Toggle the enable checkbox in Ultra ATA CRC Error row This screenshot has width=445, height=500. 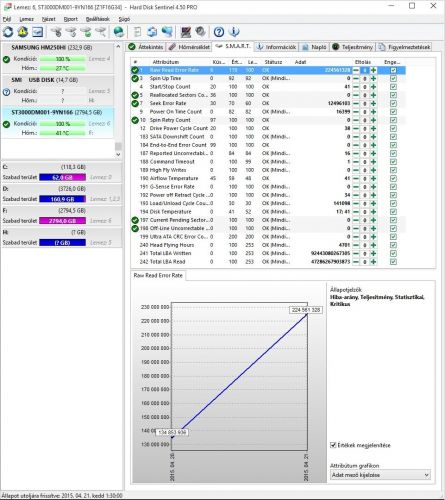point(393,237)
